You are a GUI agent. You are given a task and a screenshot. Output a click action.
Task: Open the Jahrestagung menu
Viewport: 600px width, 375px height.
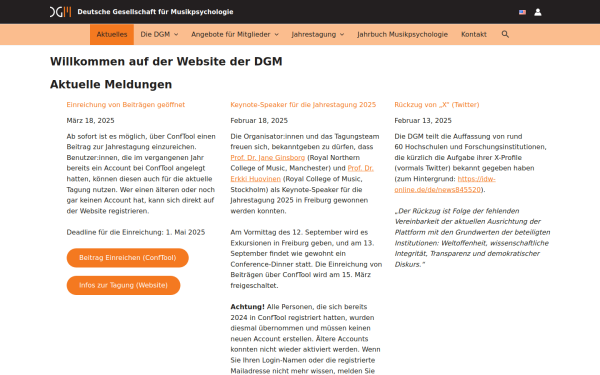[314, 34]
